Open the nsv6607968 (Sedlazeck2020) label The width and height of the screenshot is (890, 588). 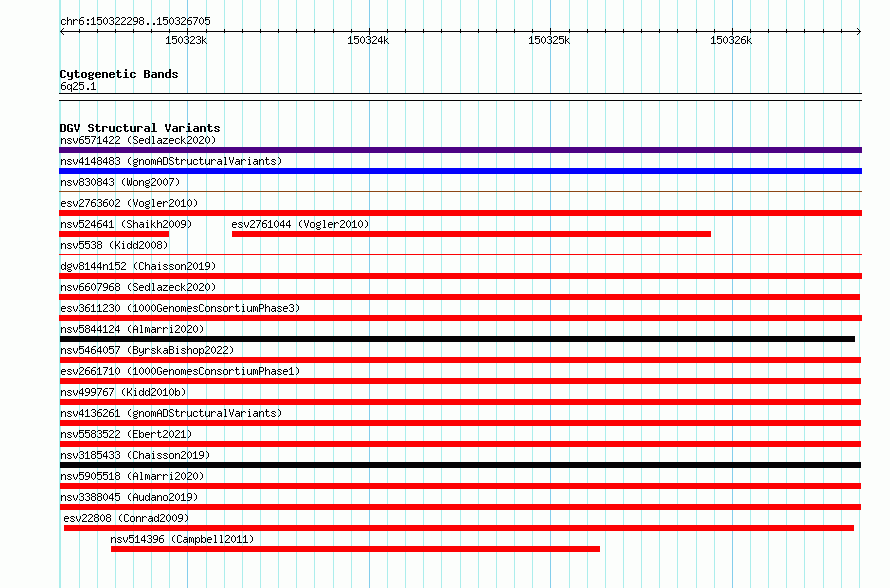click(x=138, y=287)
